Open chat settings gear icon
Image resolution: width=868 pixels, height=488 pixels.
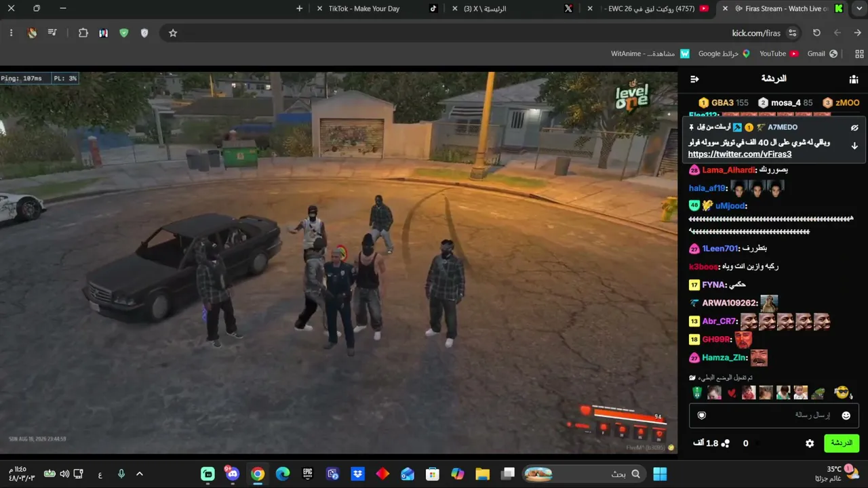pos(810,443)
